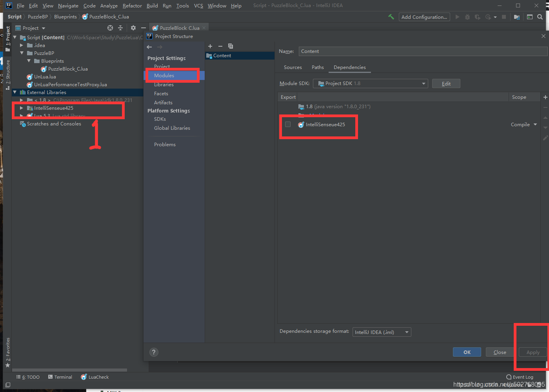Expand the .idea folder
Image resolution: width=549 pixels, height=392 pixels.
[22, 45]
